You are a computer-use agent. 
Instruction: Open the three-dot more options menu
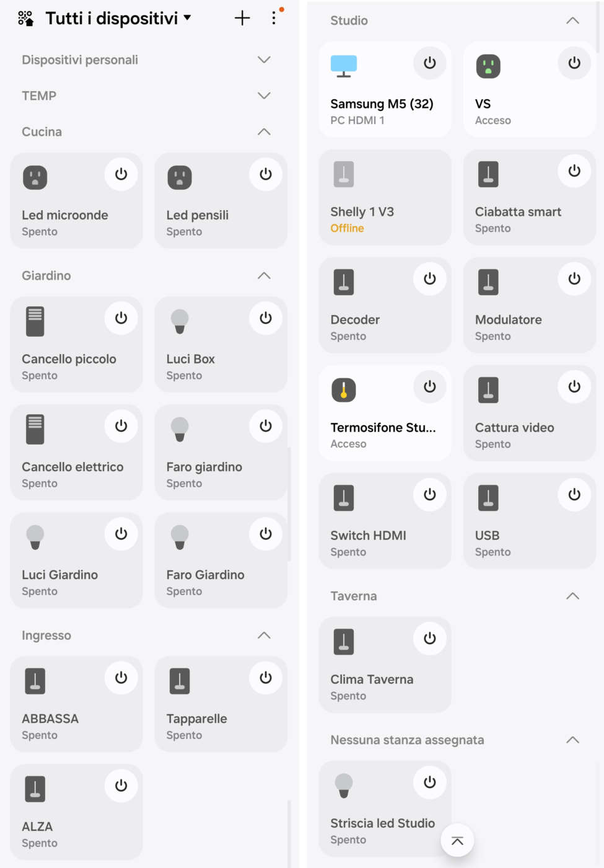pyautogui.click(x=274, y=18)
